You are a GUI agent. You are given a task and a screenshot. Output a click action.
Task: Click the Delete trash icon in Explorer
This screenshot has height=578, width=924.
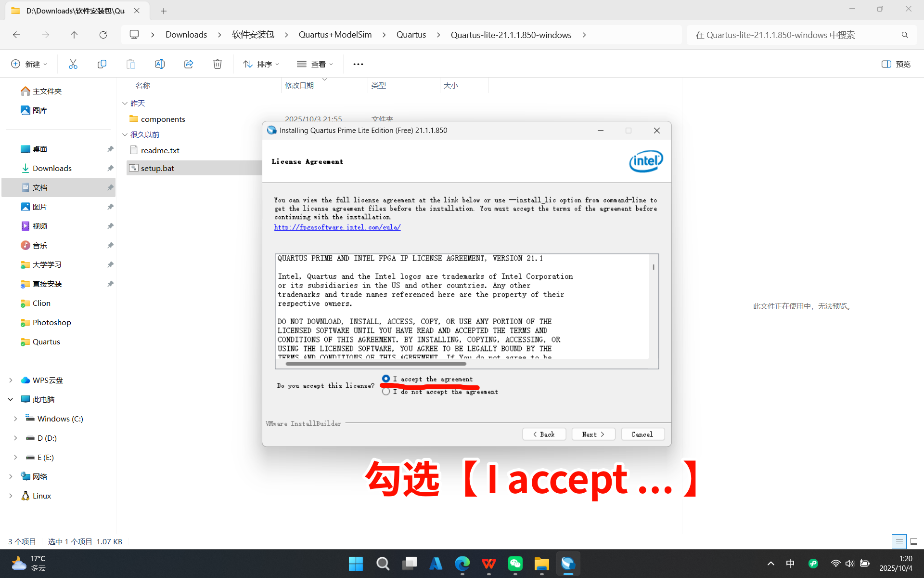click(x=218, y=64)
